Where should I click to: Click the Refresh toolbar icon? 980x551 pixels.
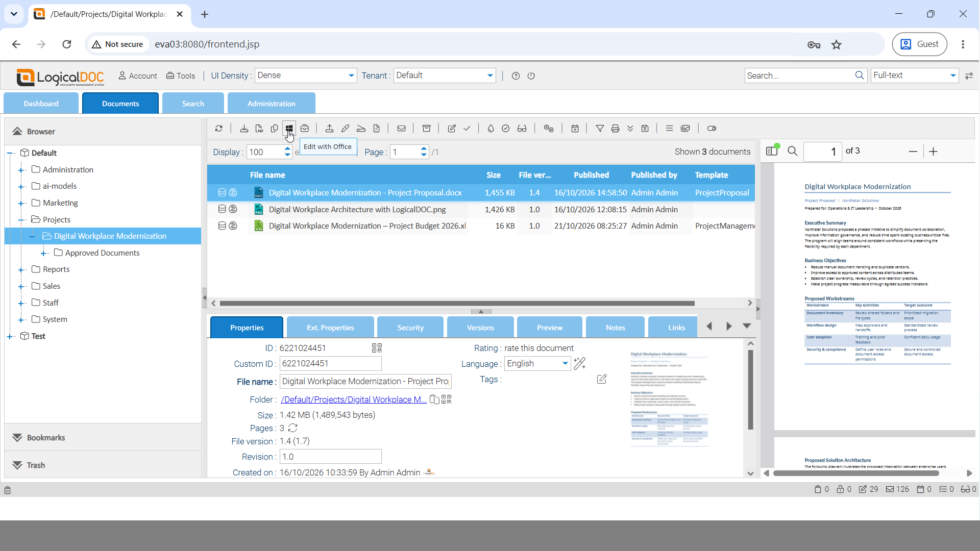pyautogui.click(x=219, y=129)
